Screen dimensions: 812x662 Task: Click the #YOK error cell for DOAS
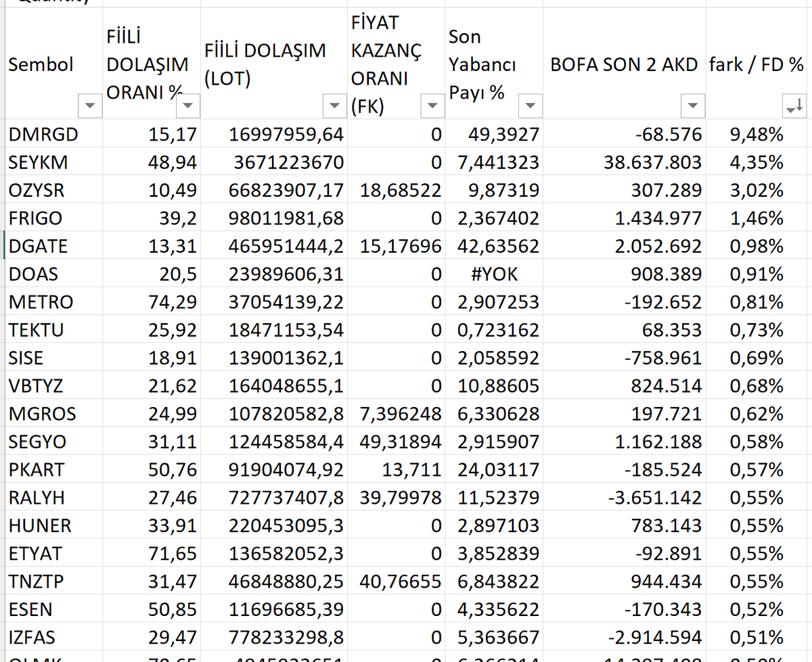[x=494, y=274]
